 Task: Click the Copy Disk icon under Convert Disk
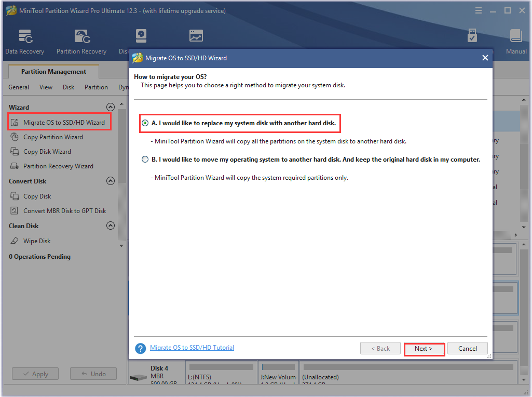[x=15, y=196]
